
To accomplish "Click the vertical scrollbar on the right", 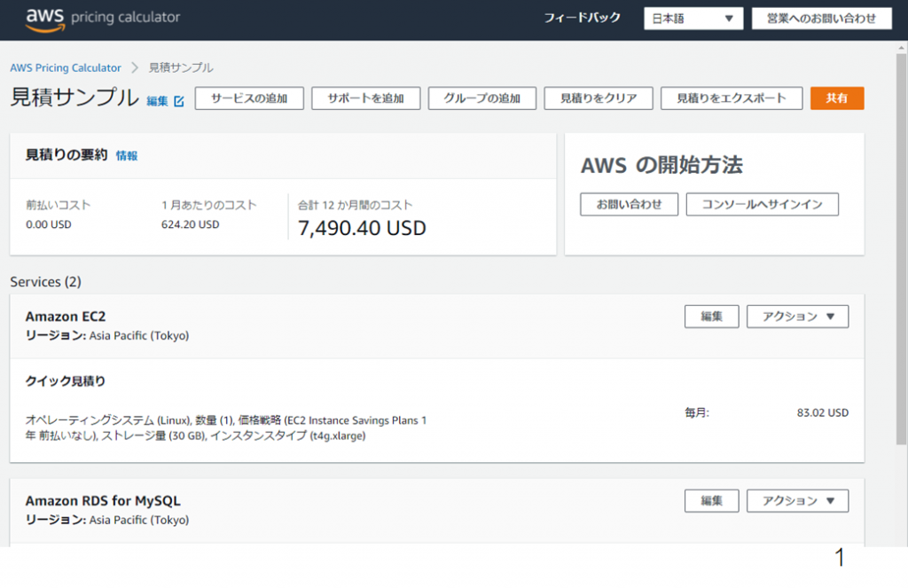I will (901, 177).
